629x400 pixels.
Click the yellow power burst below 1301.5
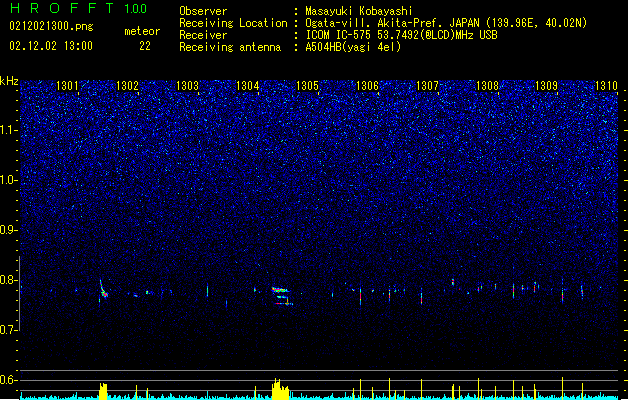(x=103, y=391)
